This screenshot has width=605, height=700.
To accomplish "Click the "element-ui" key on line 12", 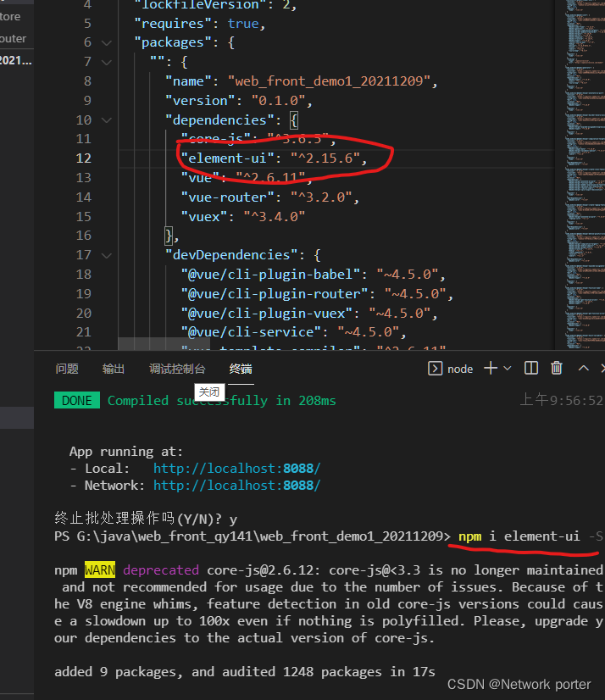I will [x=228, y=158].
